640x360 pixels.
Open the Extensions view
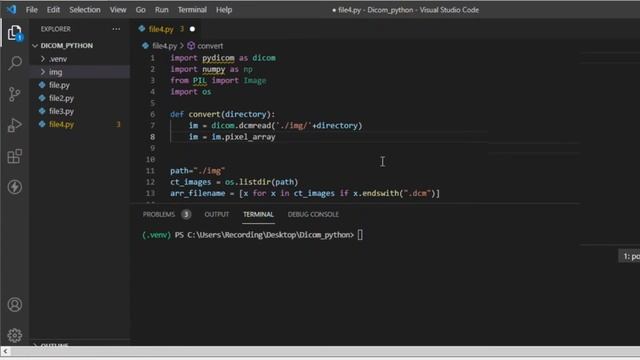[x=15, y=156]
